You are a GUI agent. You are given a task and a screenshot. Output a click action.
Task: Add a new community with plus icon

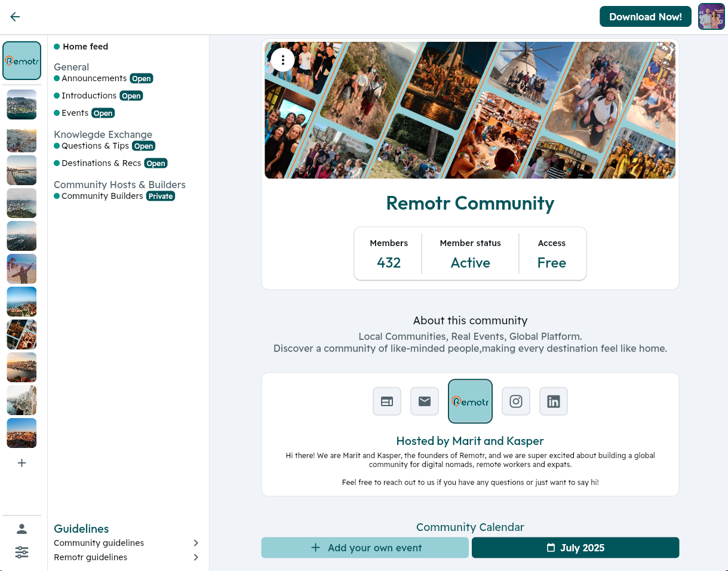tap(21, 463)
